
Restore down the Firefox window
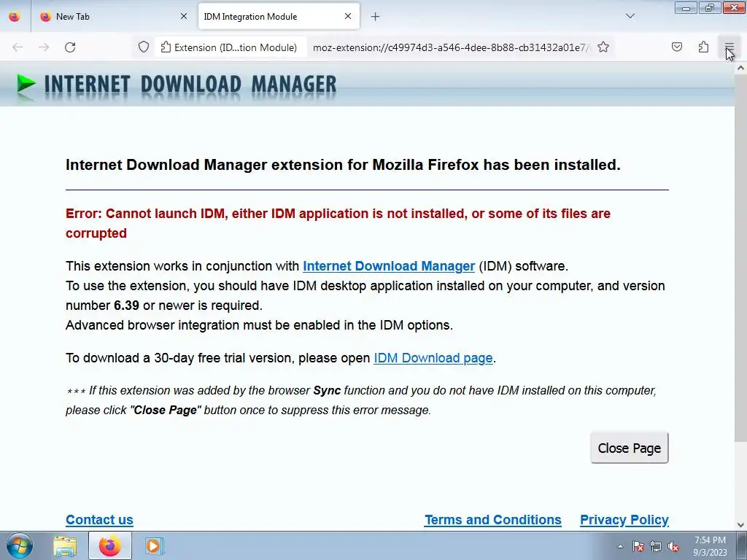tap(710, 7)
